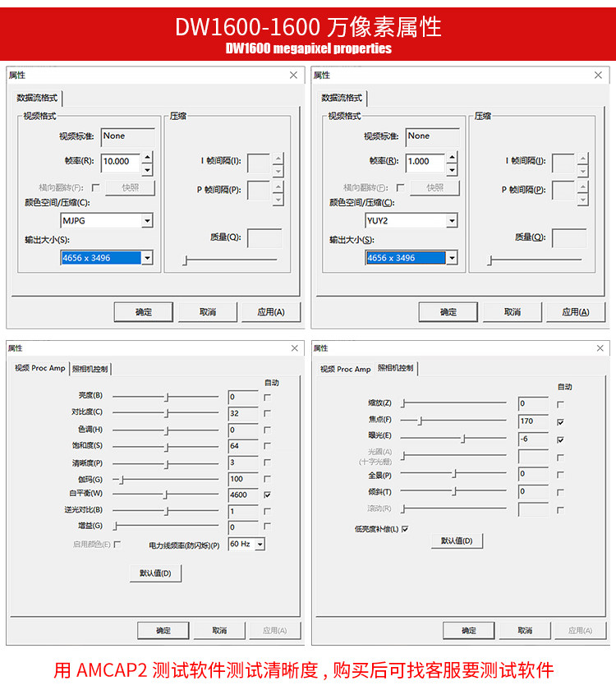Switch to 照相机控制 tab in Proc Amp dialog
This screenshot has width=616, height=690.
coord(90,369)
